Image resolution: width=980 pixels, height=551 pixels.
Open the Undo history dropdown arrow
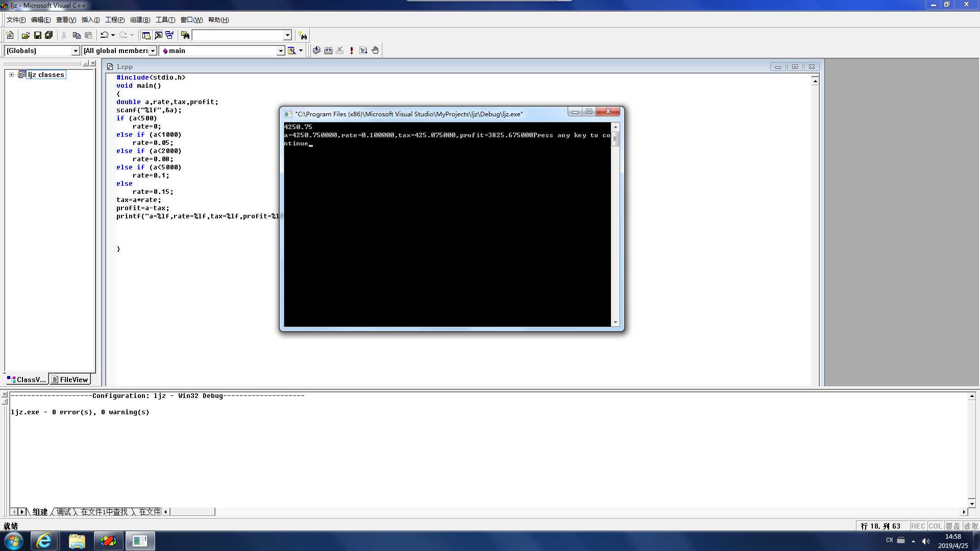(113, 35)
